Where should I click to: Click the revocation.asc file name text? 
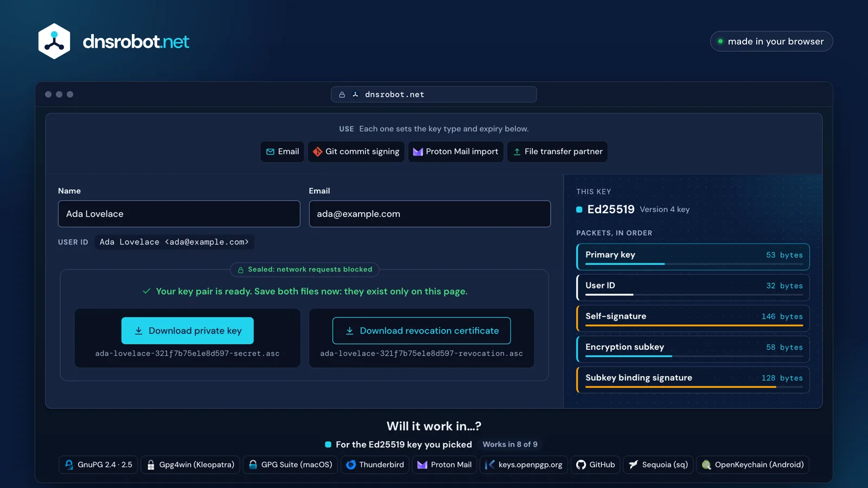pyautogui.click(x=422, y=354)
